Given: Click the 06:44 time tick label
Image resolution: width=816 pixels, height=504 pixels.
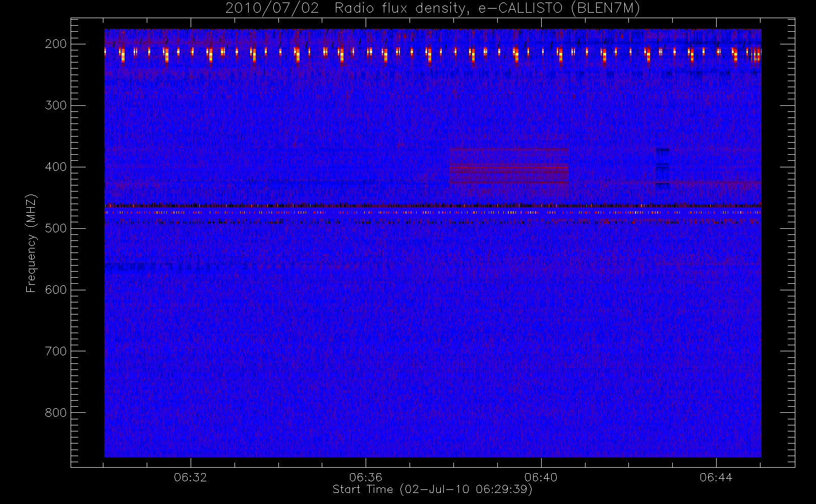Looking at the screenshot, I should (x=716, y=477).
